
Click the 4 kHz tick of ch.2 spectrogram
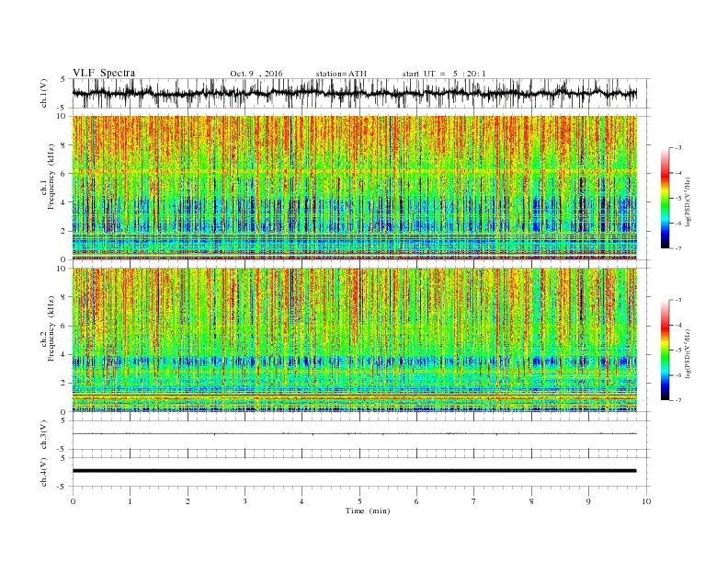coord(64,355)
